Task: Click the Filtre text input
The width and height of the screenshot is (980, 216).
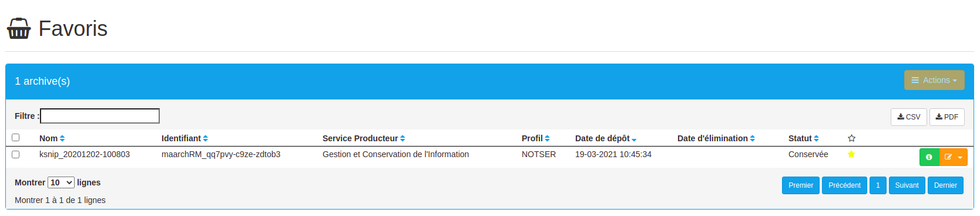Action: click(100, 116)
